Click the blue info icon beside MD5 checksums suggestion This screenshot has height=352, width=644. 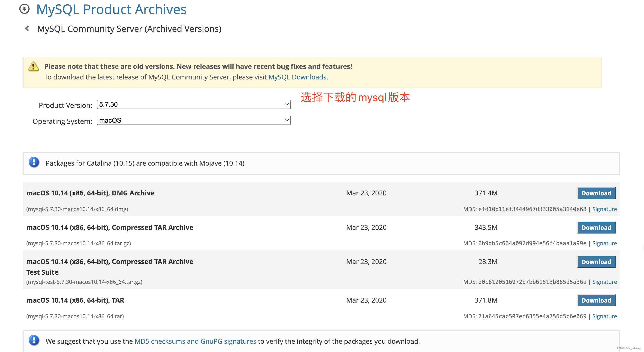coord(34,340)
